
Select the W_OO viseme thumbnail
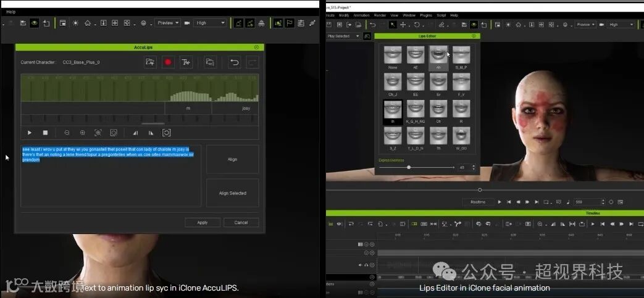461,136
